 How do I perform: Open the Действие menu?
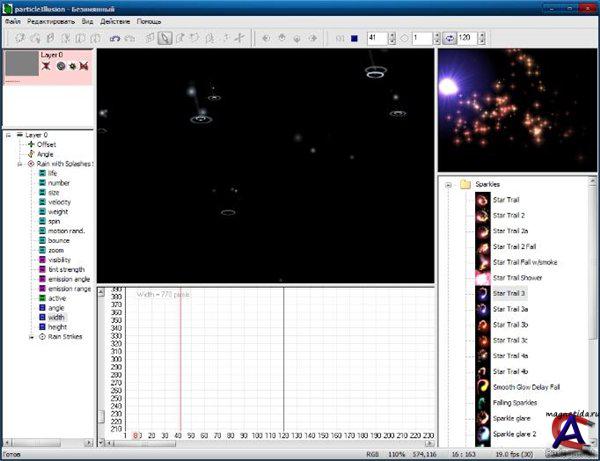[x=116, y=21]
